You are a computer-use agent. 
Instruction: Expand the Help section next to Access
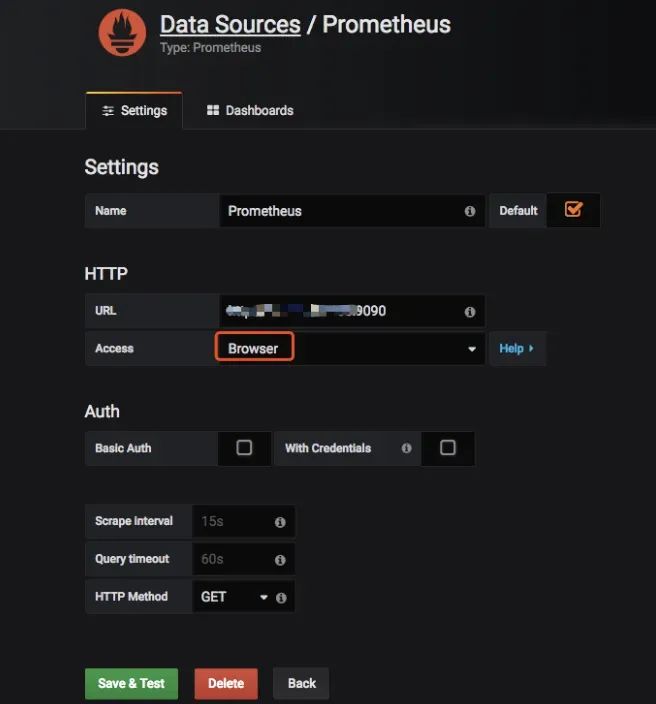[517, 348]
